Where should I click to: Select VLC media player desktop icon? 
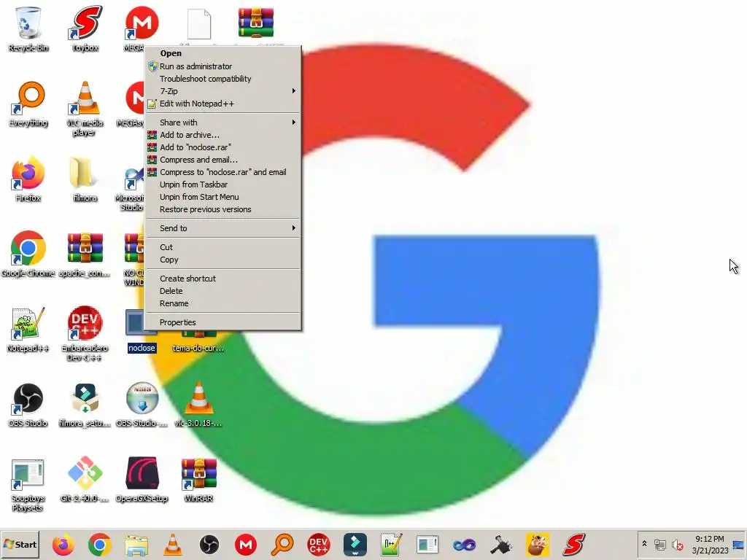(85, 109)
